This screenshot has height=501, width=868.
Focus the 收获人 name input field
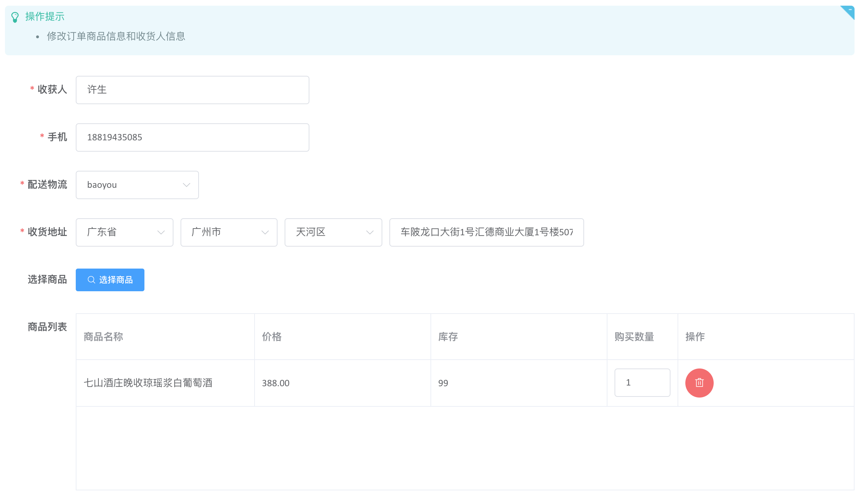[x=192, y=90]
